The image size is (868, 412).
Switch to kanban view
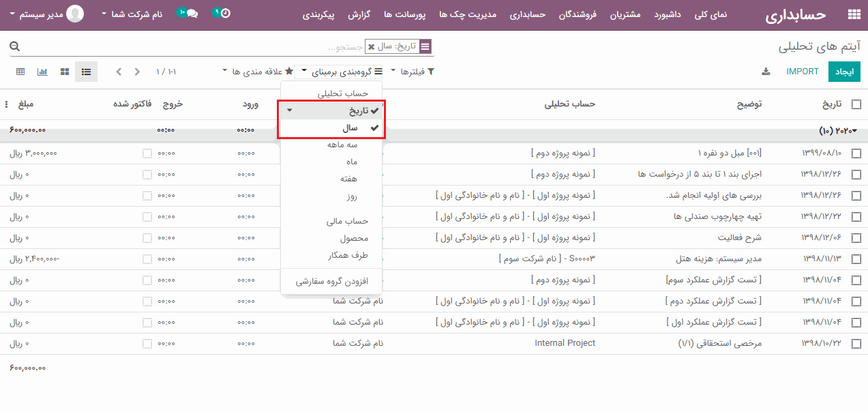[x=65, y=72]
